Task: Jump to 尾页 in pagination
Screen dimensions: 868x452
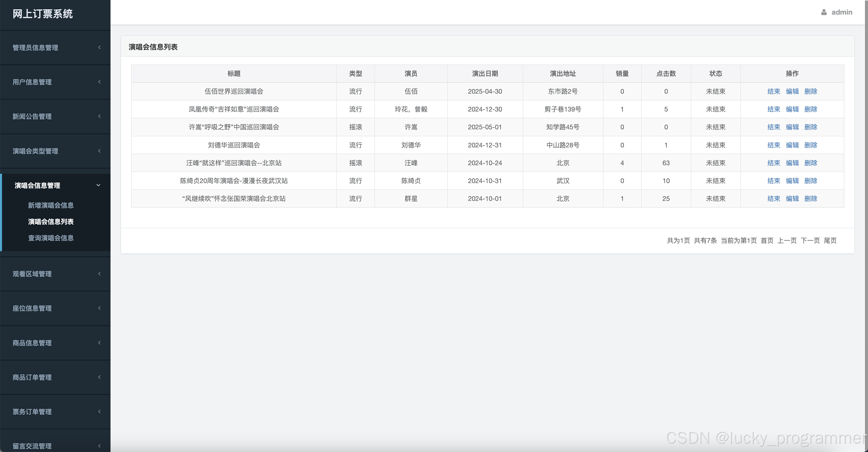Action: 830,241
